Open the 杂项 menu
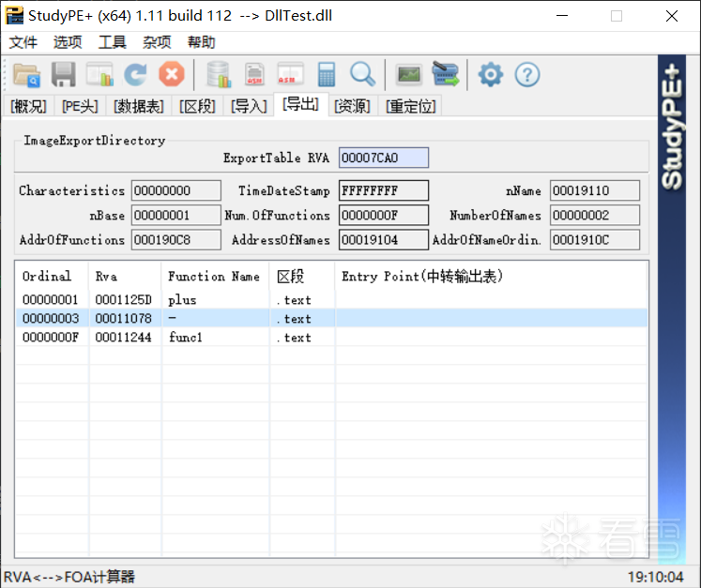This screenshot has width=701, height=588. [x=157, y=42]
